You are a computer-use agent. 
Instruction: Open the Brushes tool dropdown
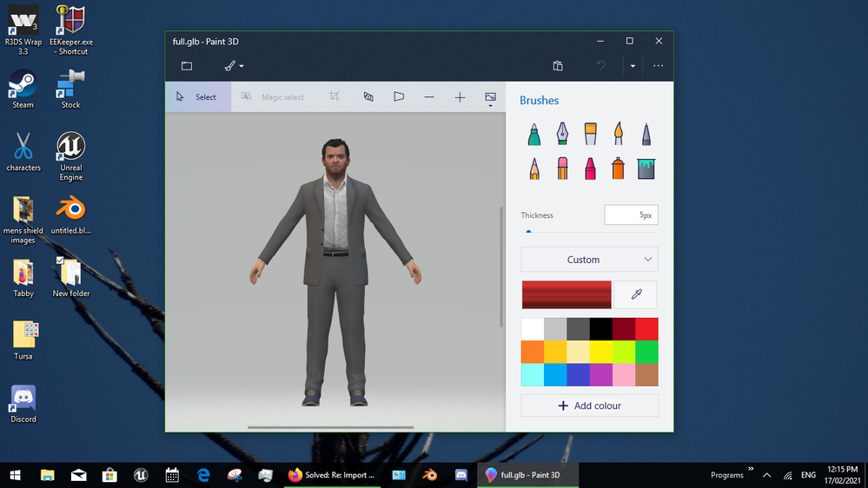[235, 66]
